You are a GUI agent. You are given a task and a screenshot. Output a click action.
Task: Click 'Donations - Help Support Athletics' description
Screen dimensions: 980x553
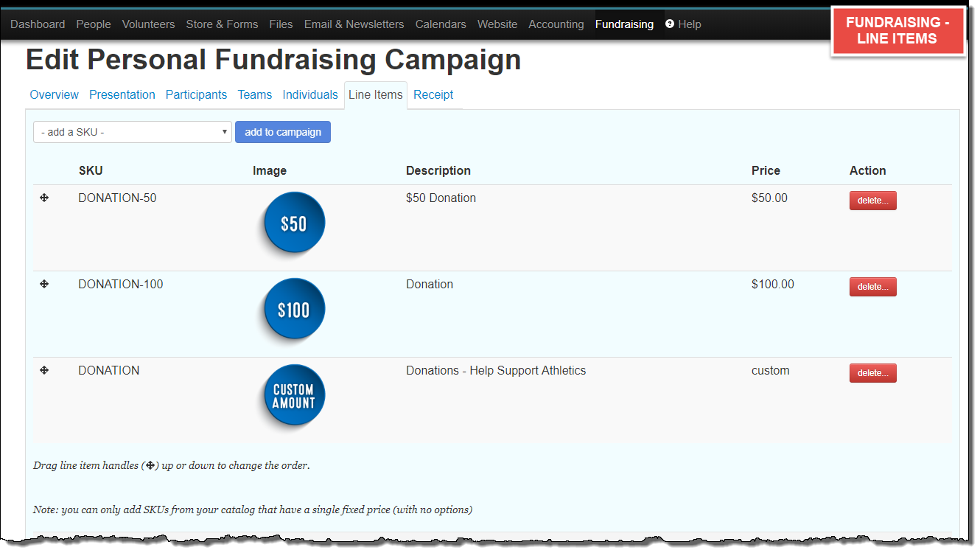(496, 370)
